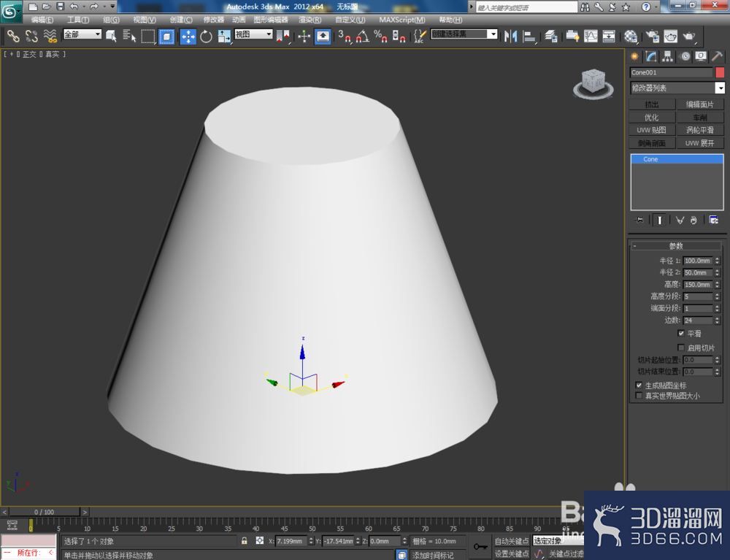
Task: Open the Create panel tab
Action: (x=634, y=56)
